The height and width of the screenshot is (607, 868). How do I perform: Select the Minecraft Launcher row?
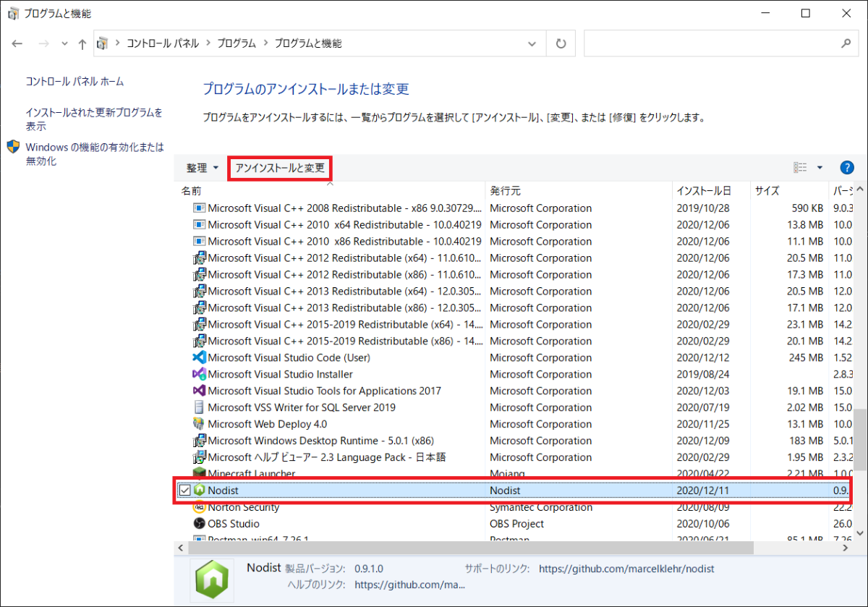click(x=514, y=473)
